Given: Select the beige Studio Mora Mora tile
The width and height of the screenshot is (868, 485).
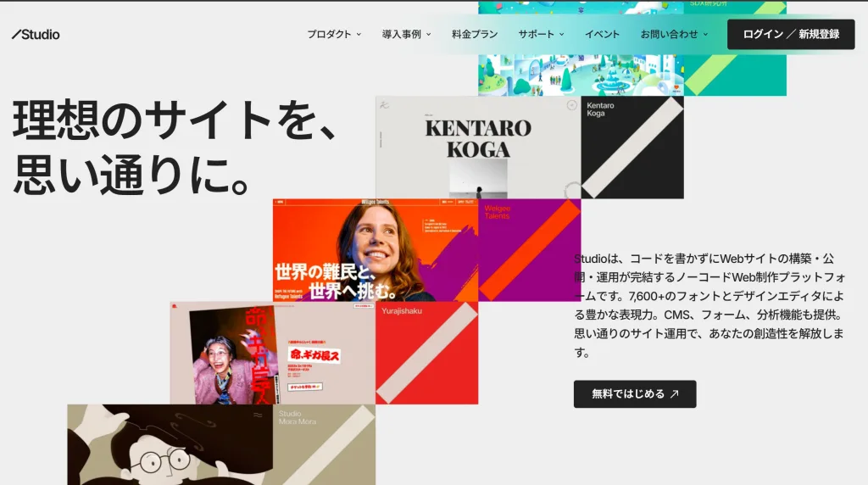Looking at the screenshot, I should pos(324,444).
